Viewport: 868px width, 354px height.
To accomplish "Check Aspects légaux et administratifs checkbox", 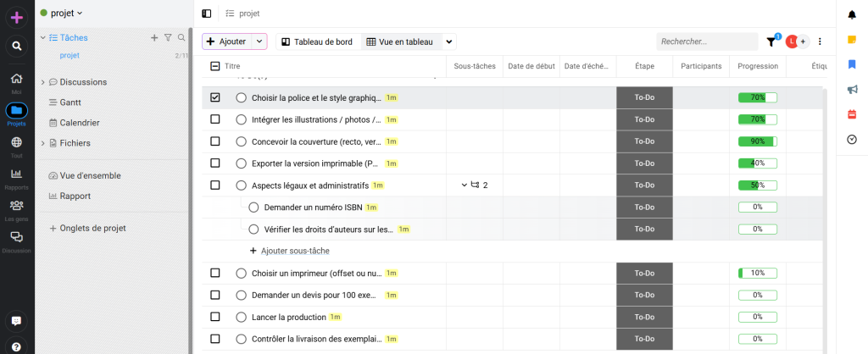I will click(215, 185).
